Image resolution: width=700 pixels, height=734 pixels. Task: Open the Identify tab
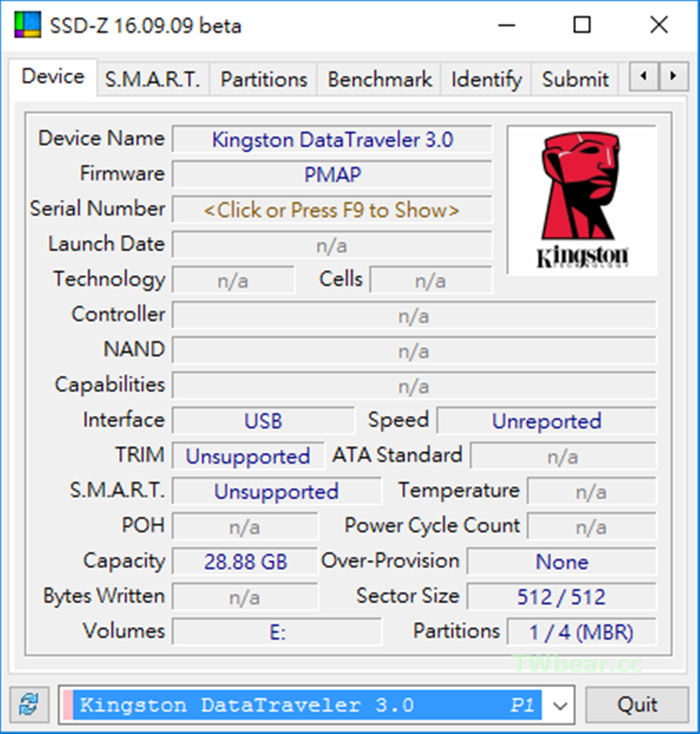coord(486,79)
